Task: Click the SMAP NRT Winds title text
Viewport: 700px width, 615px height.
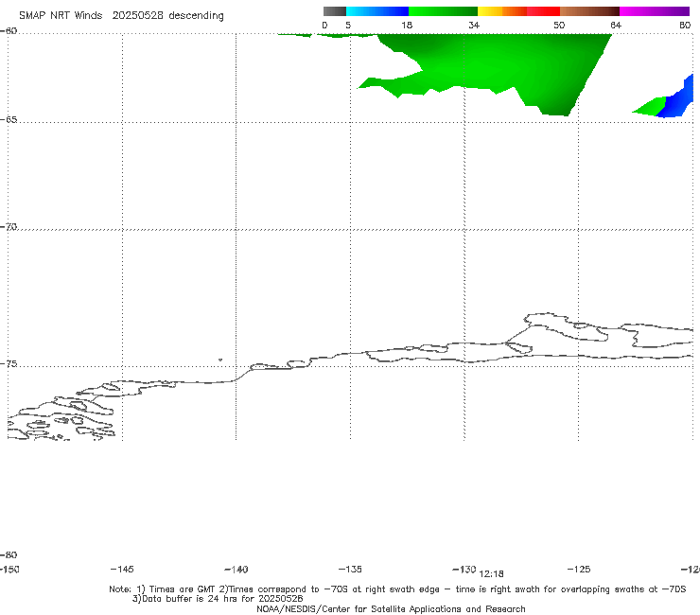Action: (121, 16)
